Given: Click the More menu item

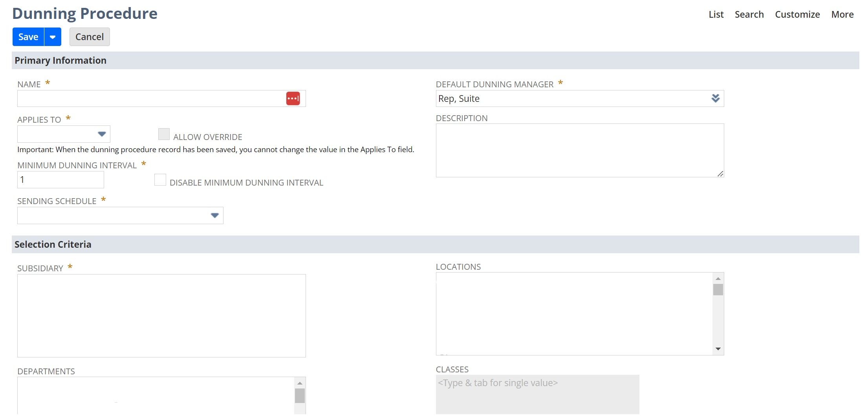Looking at the screenshot, I should coord(842,14).
